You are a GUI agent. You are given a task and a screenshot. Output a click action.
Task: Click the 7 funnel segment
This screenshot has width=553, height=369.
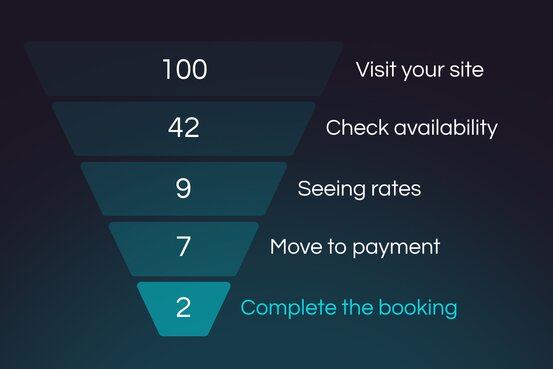pos(184,249)
